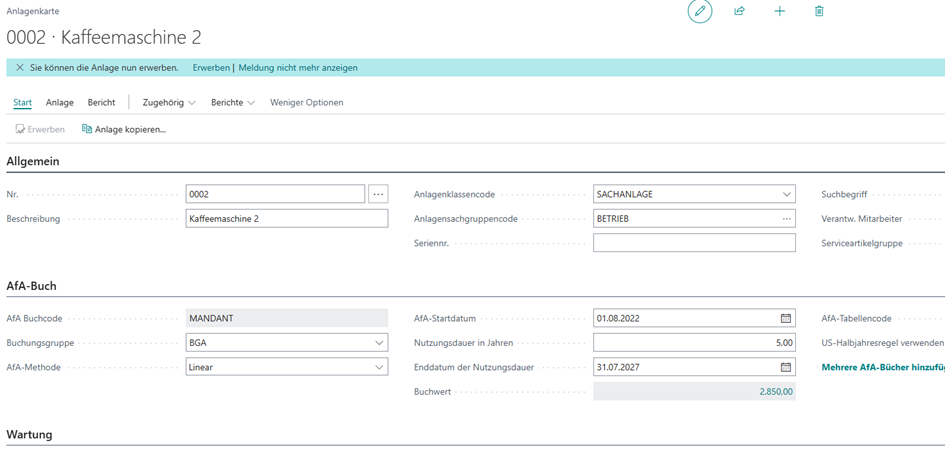Open Anlagensachgruppencode lookup ellipsis
Screen dimensions: 945x450
coord(786,219)
